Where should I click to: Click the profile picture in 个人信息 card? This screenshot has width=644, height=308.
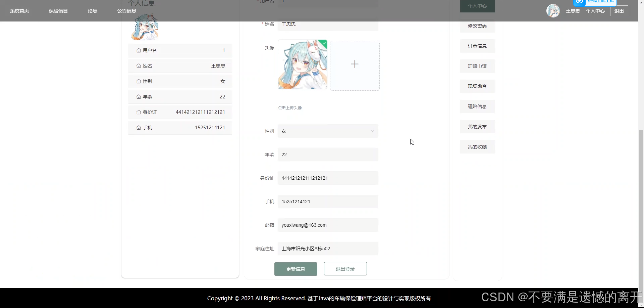pos(145,27)
